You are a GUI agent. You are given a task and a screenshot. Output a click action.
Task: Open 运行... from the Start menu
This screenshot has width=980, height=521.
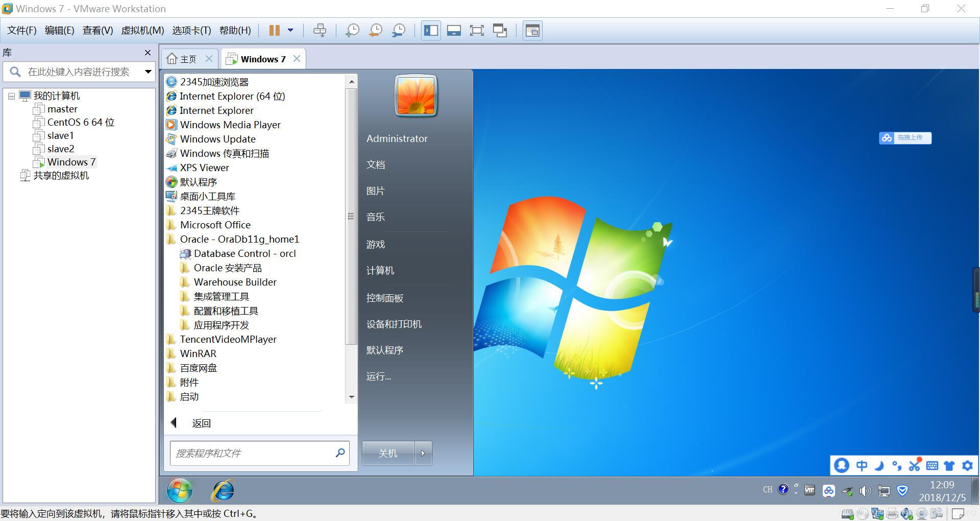click(x=379, y=376)
